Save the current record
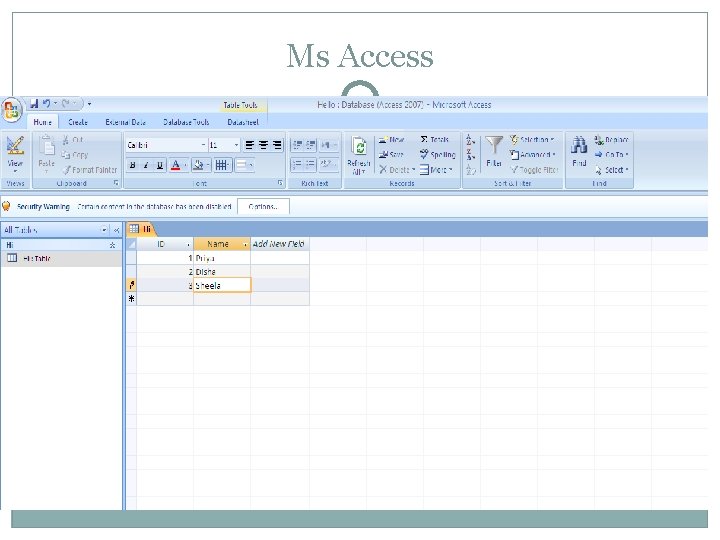 click(x=391, y=155)
